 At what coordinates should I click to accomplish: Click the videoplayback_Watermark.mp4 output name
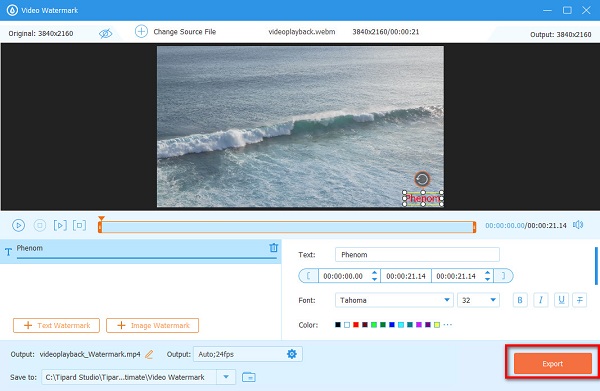pos(90,354)
